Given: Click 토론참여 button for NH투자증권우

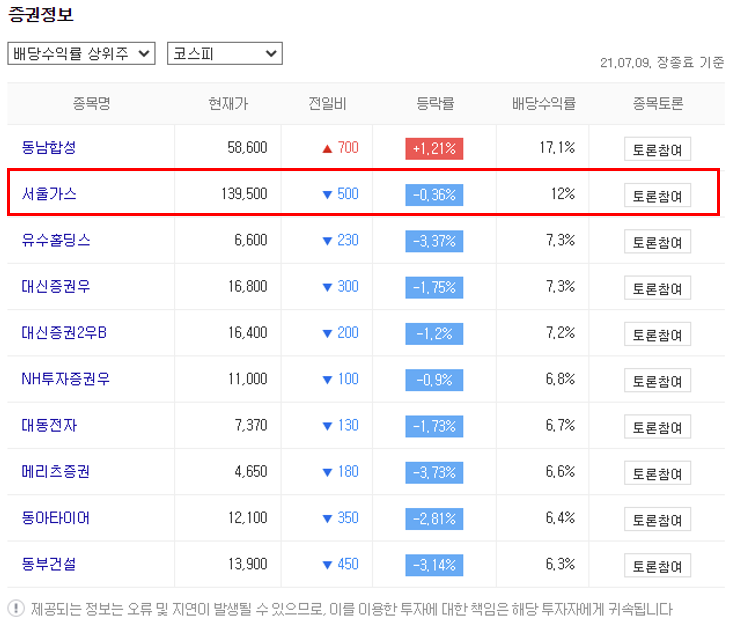Looking at the screenshot, I should [x=657, y=380].
